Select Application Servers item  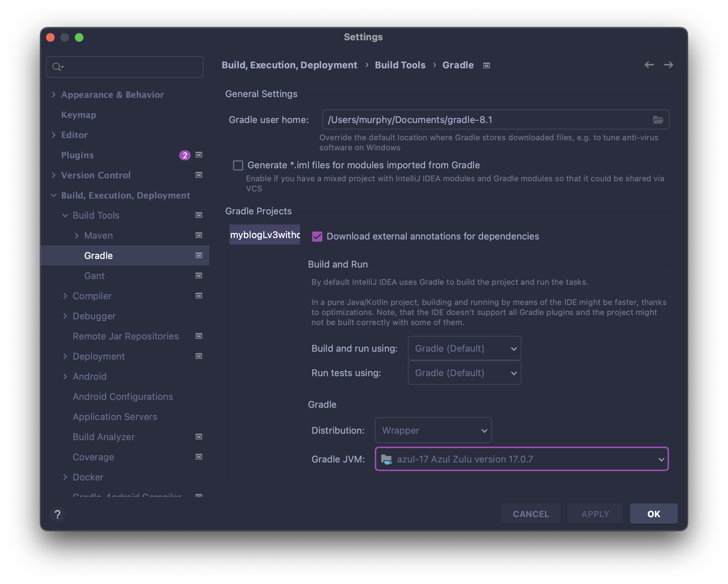coord(115,417)
